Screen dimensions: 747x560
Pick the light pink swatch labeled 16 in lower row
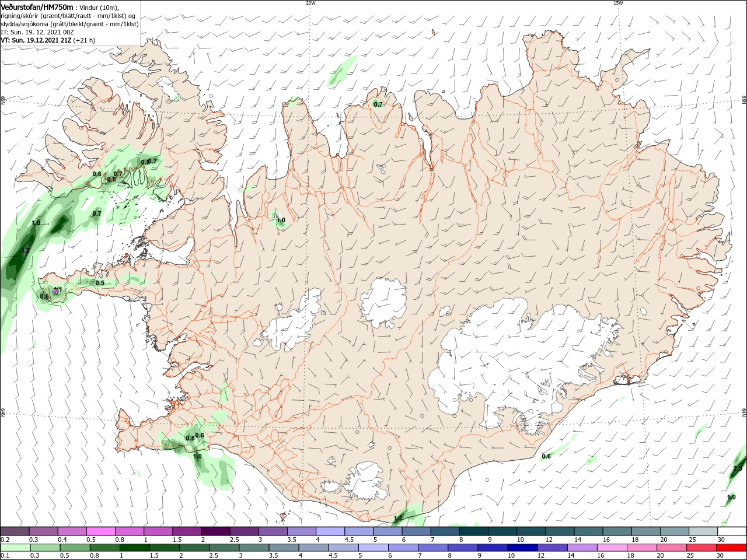(x=612, y=548)
